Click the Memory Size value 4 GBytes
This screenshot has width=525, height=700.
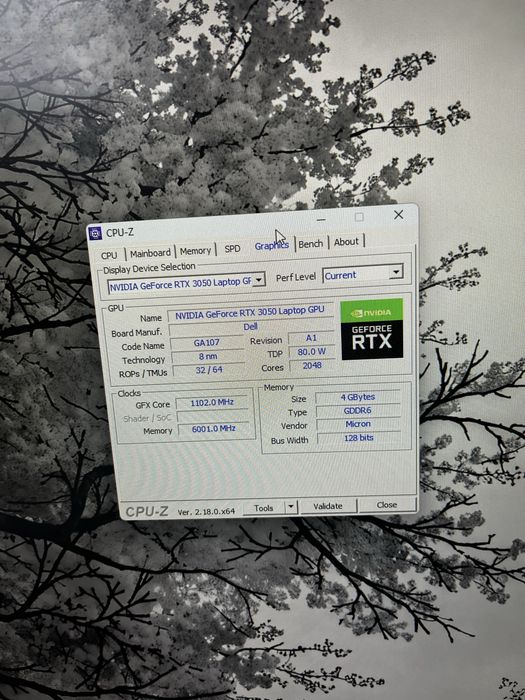point(358,397)
